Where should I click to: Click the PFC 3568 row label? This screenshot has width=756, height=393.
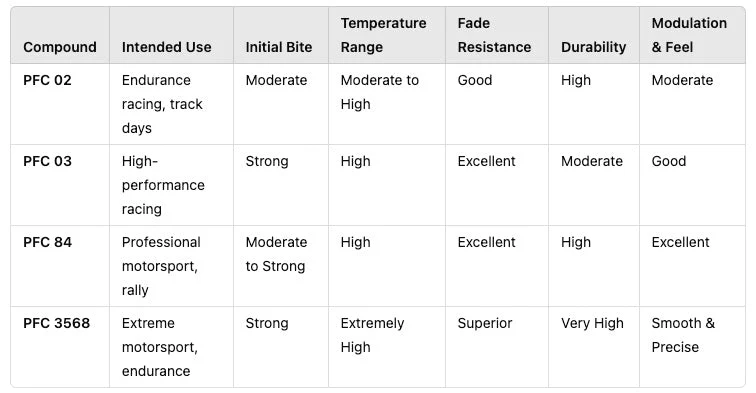(56, 323)
